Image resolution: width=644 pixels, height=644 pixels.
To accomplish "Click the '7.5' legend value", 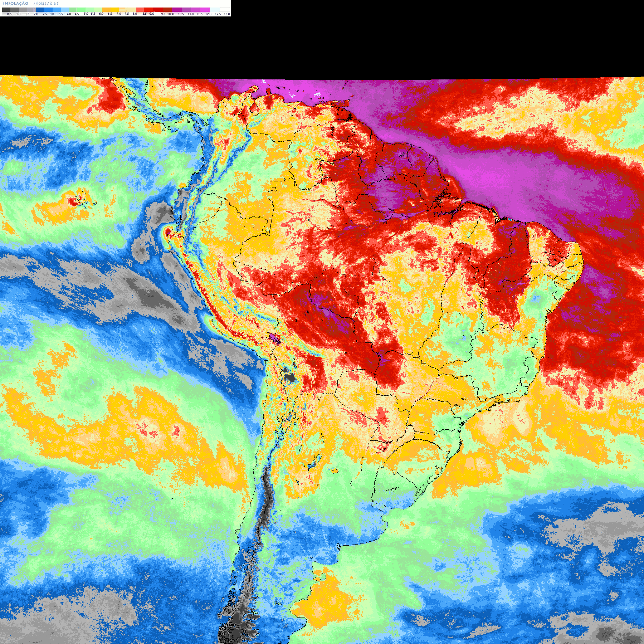I will [x=127, y=14].
